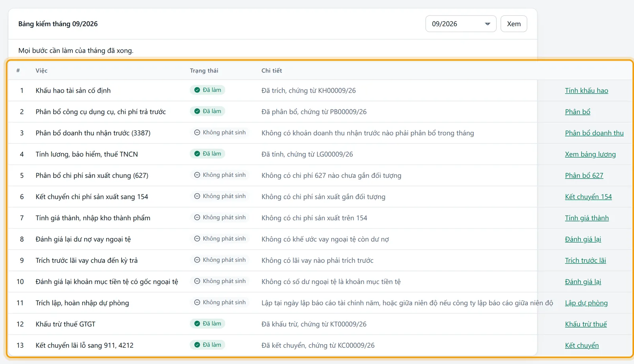
Task: Click Đã làm badge for Khấu trừ thuế GTGT
Action: click(x=208, y=324)
